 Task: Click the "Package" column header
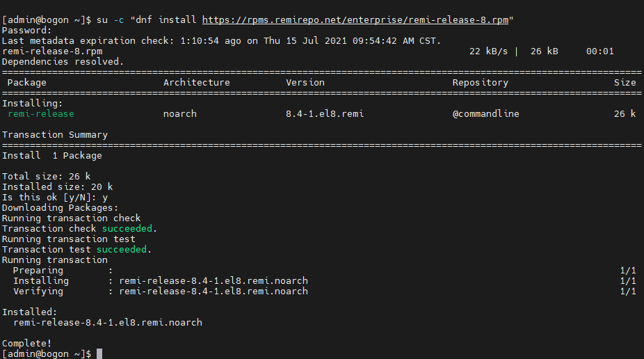point(27,83)
